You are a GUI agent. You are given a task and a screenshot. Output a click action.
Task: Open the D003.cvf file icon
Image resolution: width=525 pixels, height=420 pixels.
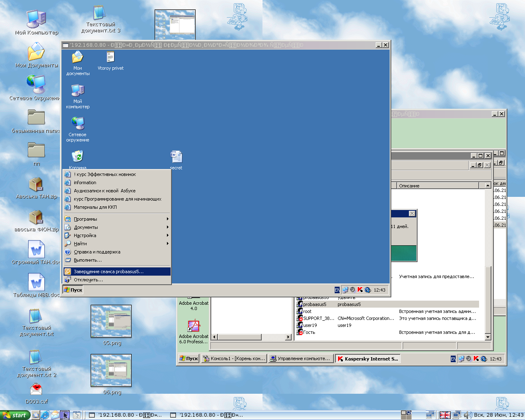click(36, 390)
